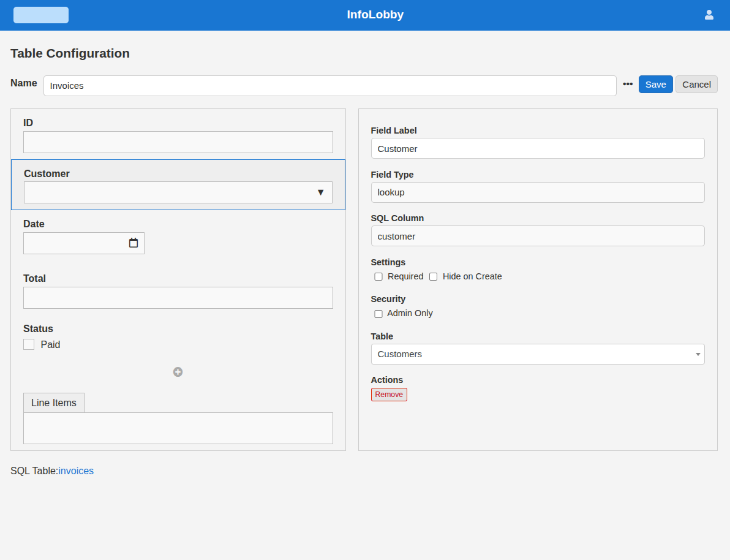Click the plus icon to add field

(178, 372)
